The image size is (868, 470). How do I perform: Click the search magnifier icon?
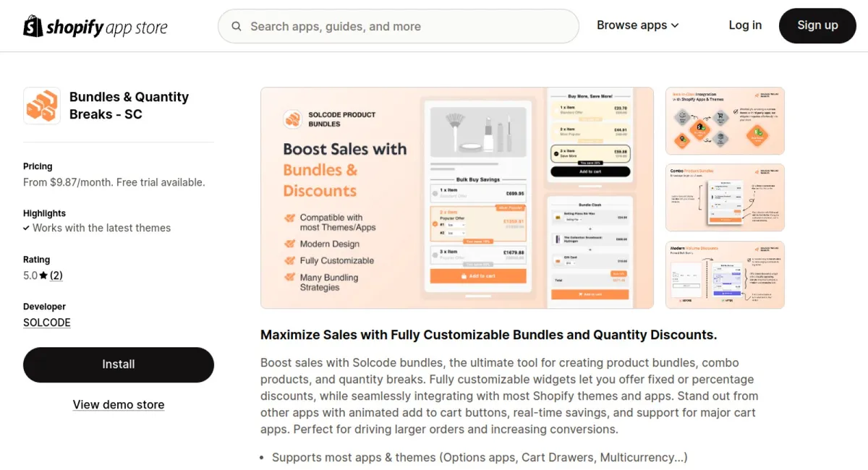[x=237, y=27]
